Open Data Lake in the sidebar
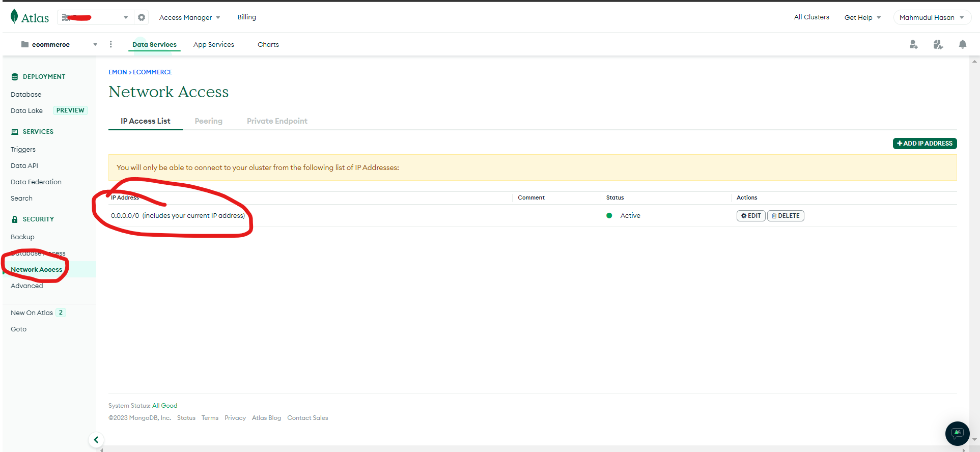This screenshot has height=452, width=980. pyautogui.click(x=26, y=111)
